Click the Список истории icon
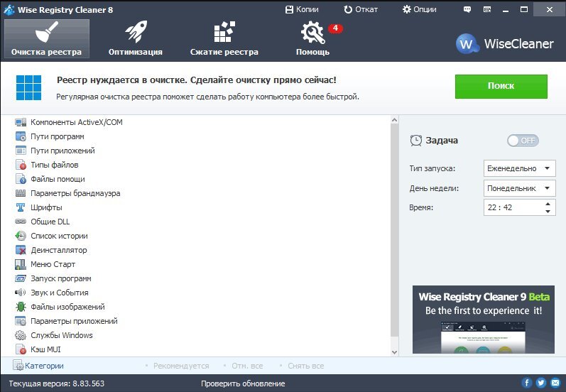The height and width of the screenshot is (392, 566). [x=21, y=236]
